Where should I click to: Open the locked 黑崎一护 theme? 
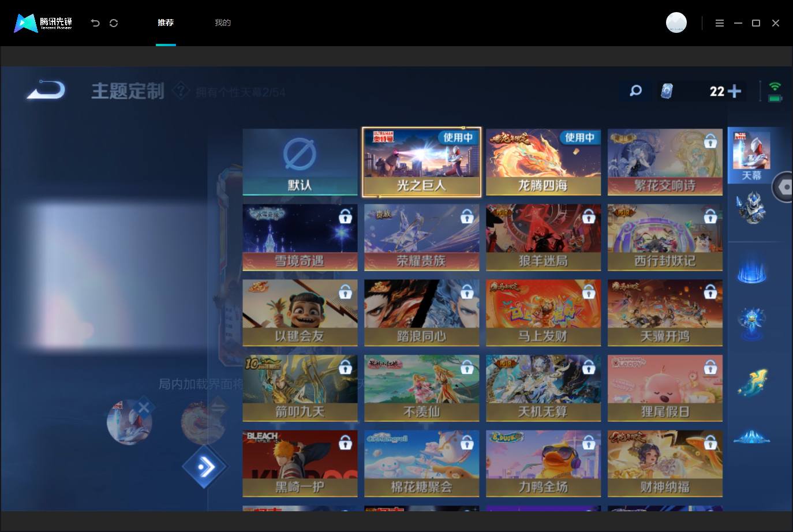[x=300, y=463]
